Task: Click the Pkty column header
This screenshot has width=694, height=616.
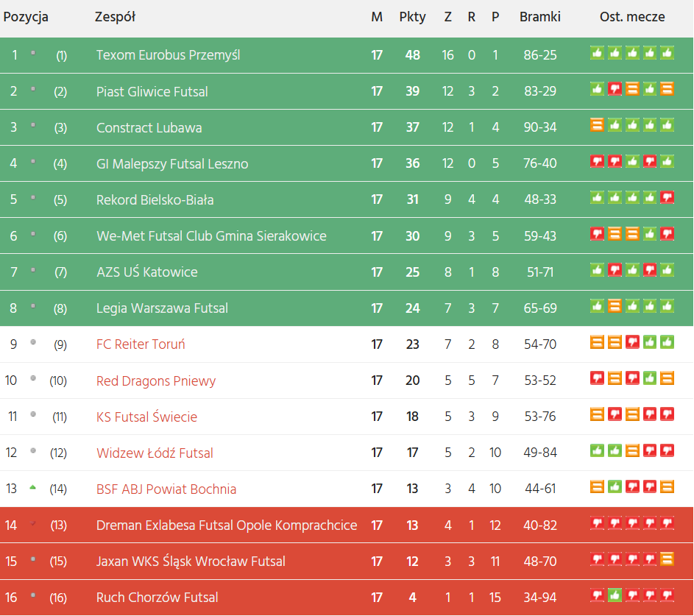Action: [412, 17]
